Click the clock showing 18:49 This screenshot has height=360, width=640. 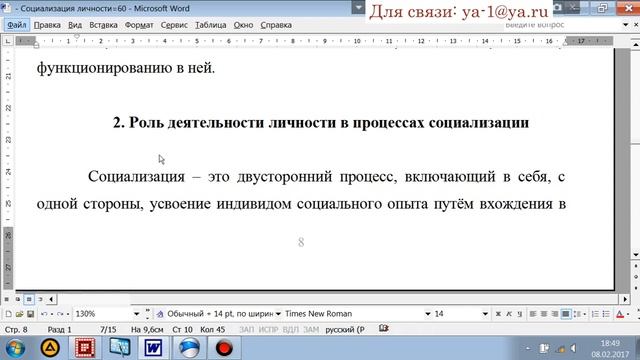pos(610,343)
